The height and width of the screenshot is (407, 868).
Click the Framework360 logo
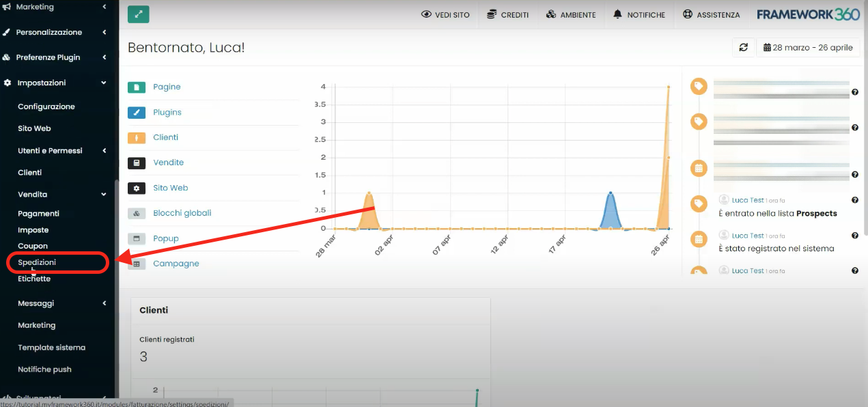click(808, 14)
